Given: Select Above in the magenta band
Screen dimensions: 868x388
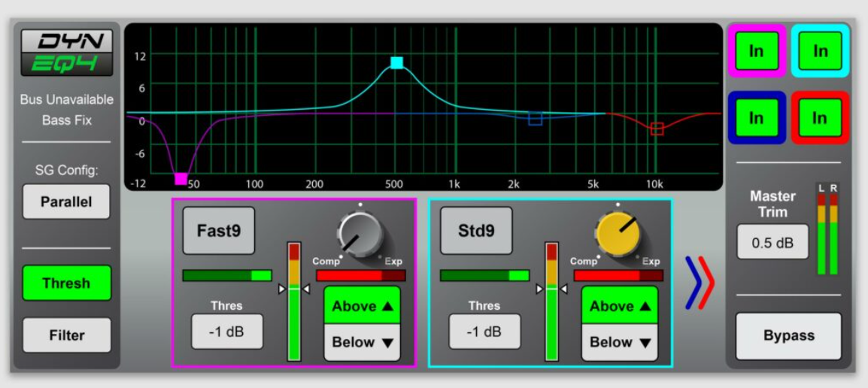Looking at the screenshot, I should (x=362, y=305).
